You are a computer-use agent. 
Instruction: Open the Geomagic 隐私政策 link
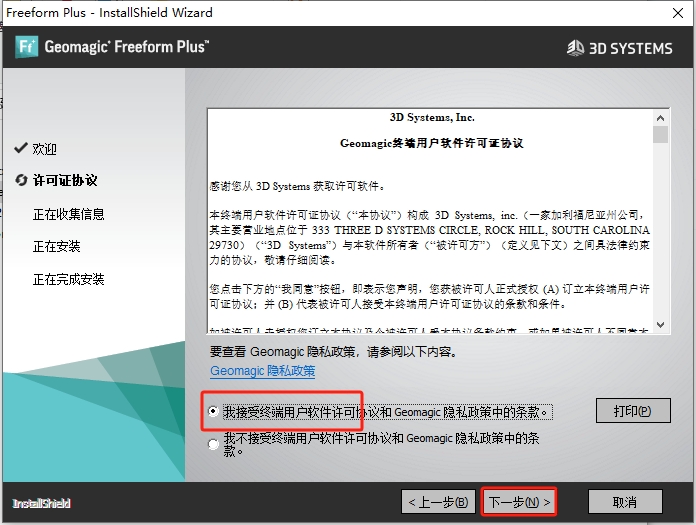pyautogui.click(x=263, y=371)
